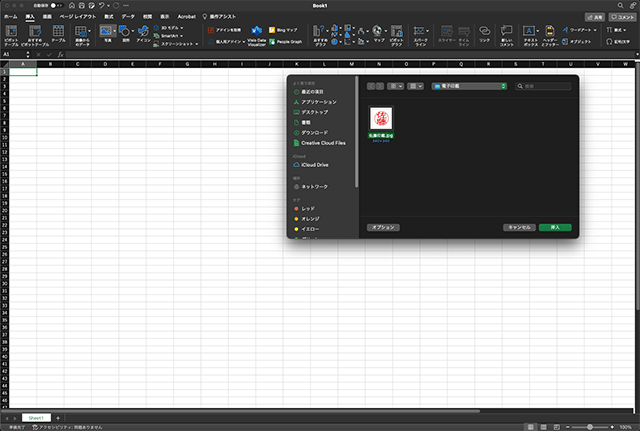Open the Bing マップ add-in
The height and width of the screenshot is (431, 640).
(x=281, y=31)
